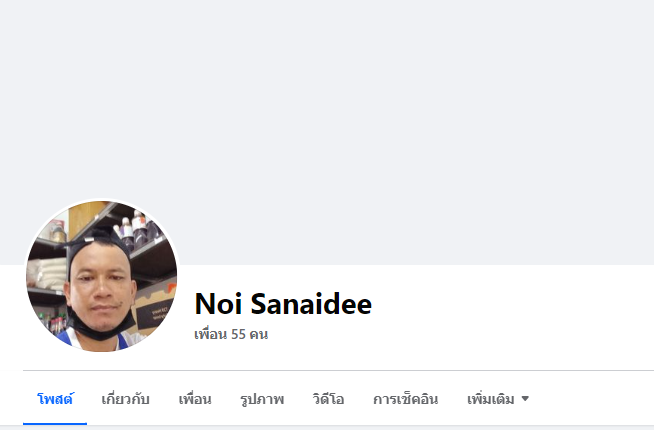Click the blue underline of the โพสต์ tab

click(55, 424)
